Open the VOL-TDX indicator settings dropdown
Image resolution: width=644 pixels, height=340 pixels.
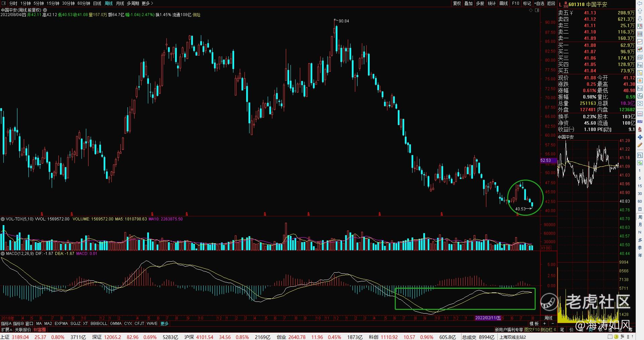(x=3, y=219)
